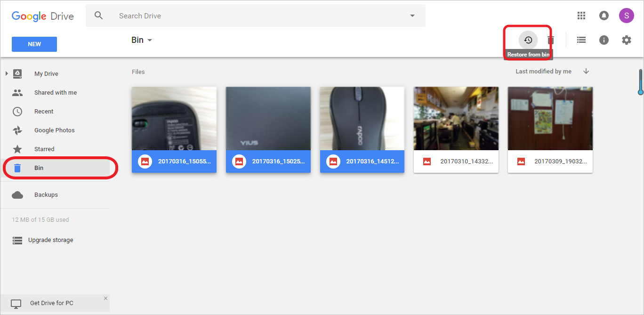Screen dimensions: 644x315
Task: Select the 20170316_15025 YIUS thumbnail
Action: tap(268, 119)
